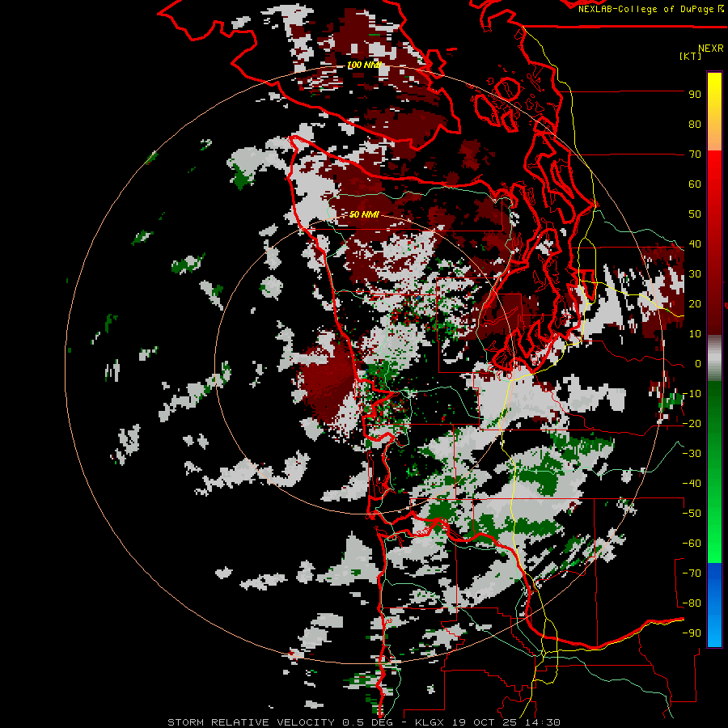The height and width of the screenshot is (728, 728).
Task: Select the 60 value on velocity scale
Action: pyautogui.click(x=695, y=184)
